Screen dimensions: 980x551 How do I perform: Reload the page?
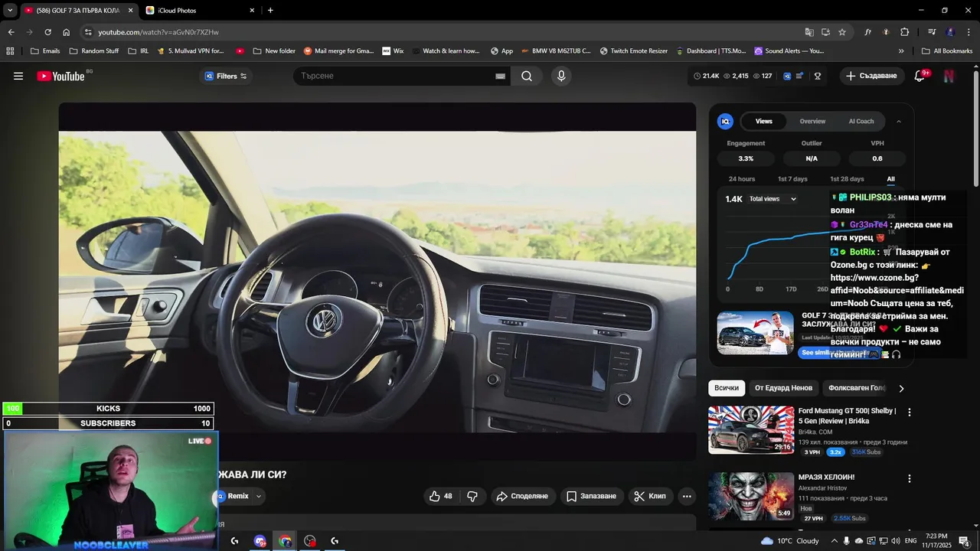pos(47,32)
